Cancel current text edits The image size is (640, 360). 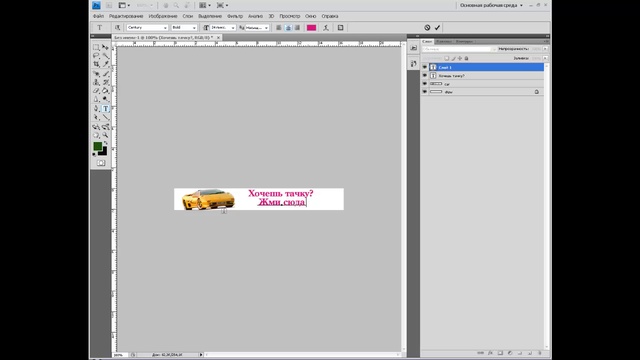(427, 28)
